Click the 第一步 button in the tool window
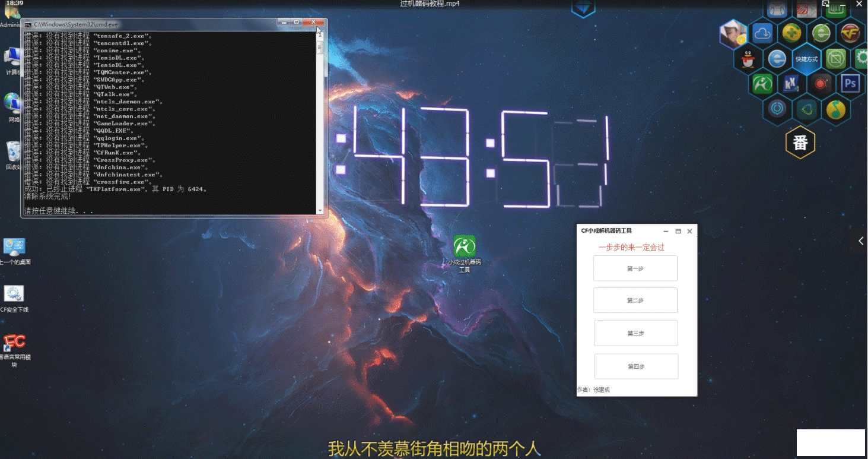Screen dimensions: 868x459 635,268
